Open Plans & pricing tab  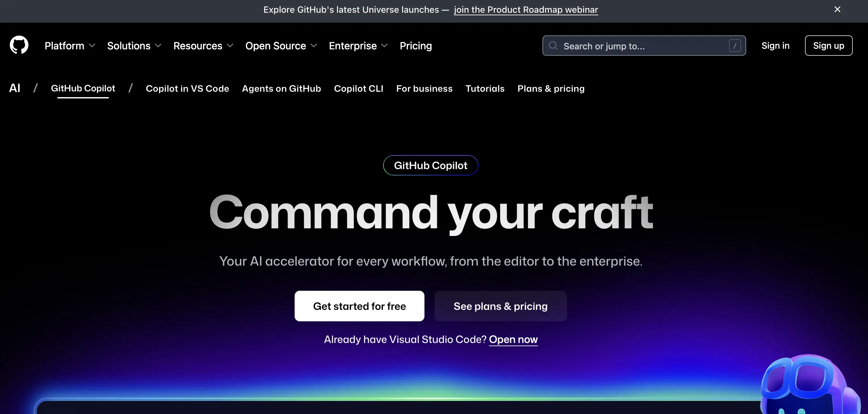(551, 88)
